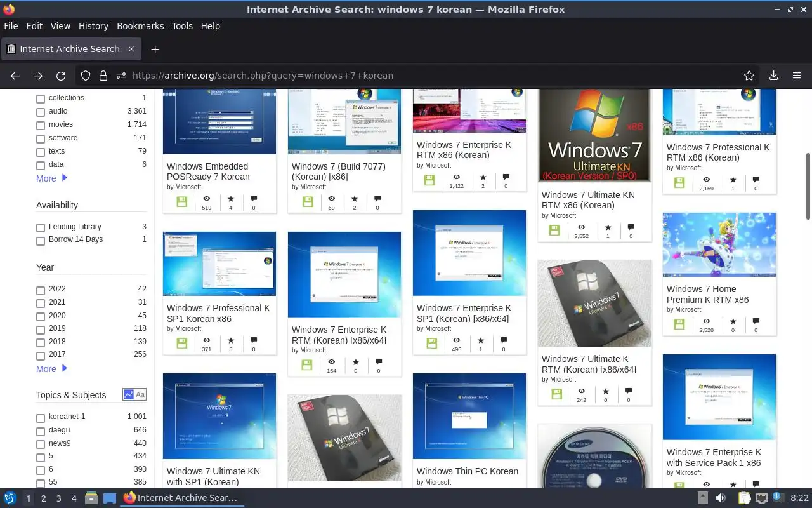Image resolution: width=812 pixels, height=508 pixels.
Task: Bookmark this page with the star icon
Action: coord(749,76)
